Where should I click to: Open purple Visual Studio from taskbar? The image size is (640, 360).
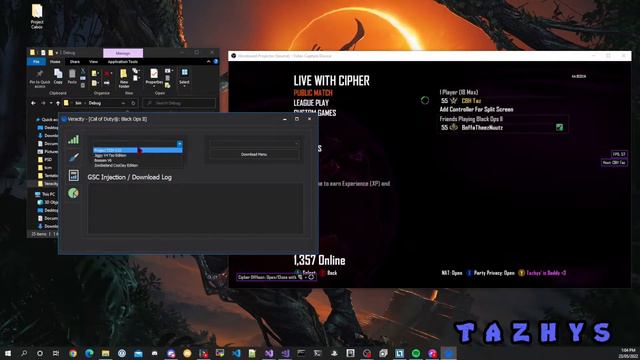269,353
